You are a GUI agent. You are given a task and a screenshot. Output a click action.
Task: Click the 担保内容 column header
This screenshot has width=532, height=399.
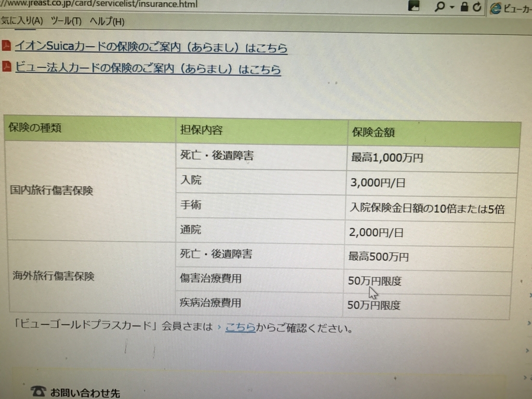[262, 130]
